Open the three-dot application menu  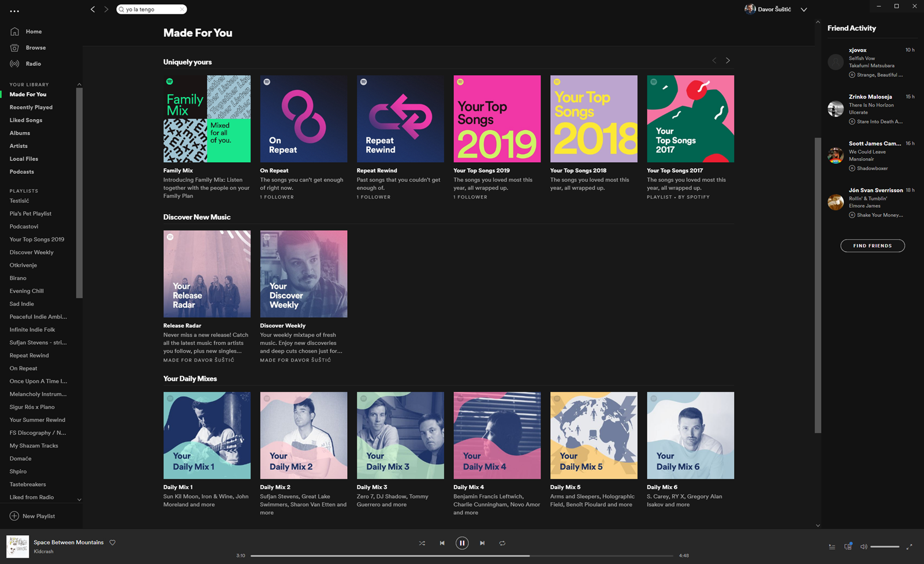[14, 11]
